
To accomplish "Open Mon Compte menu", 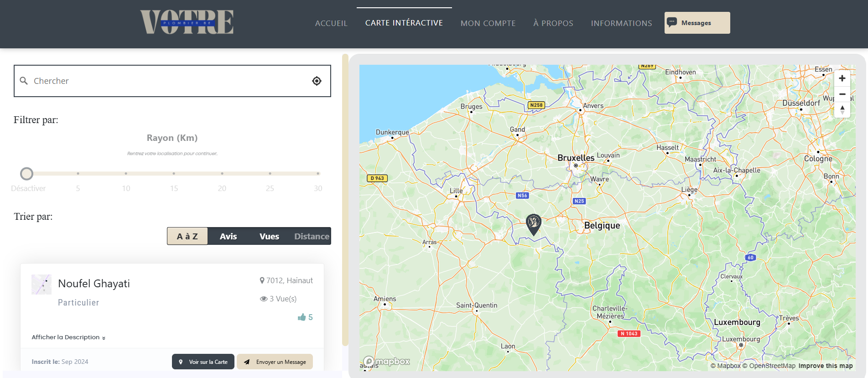I will coord(488,23).
